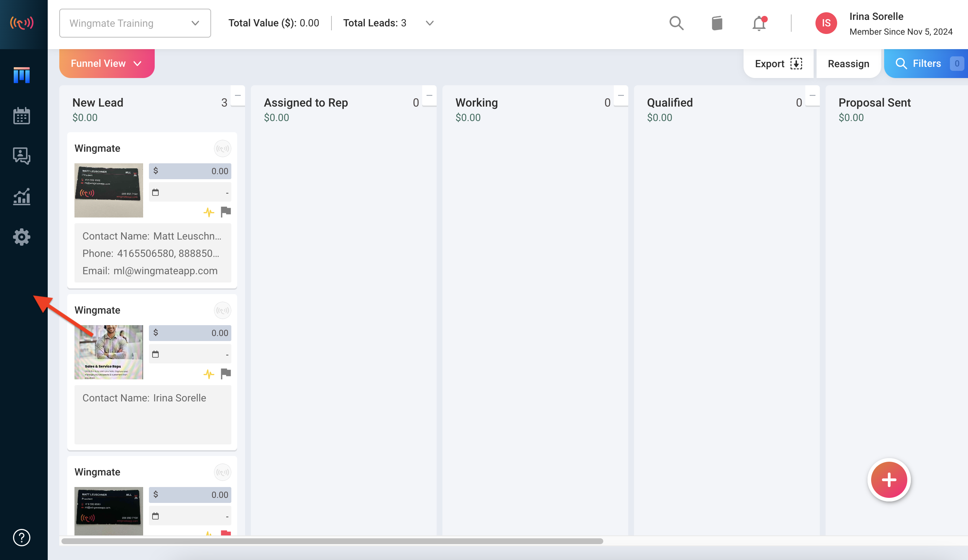
Task: Click the Assigned to Rep column title
Action: 306,103
